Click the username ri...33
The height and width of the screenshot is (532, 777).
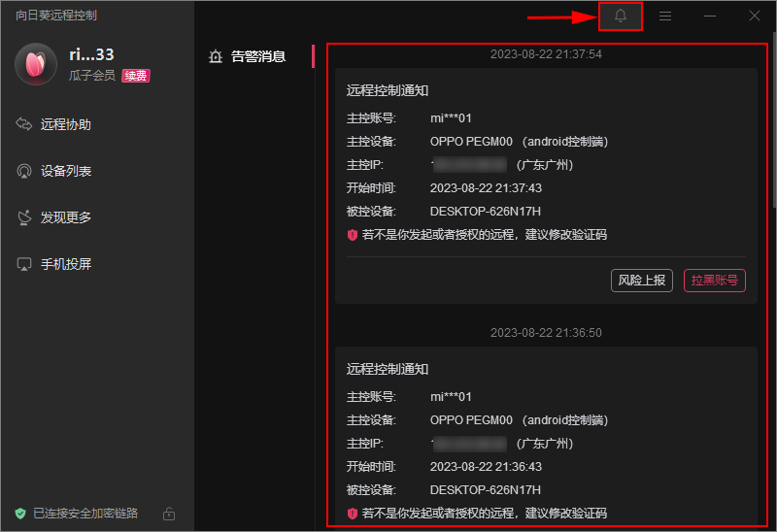coord(91,54)
